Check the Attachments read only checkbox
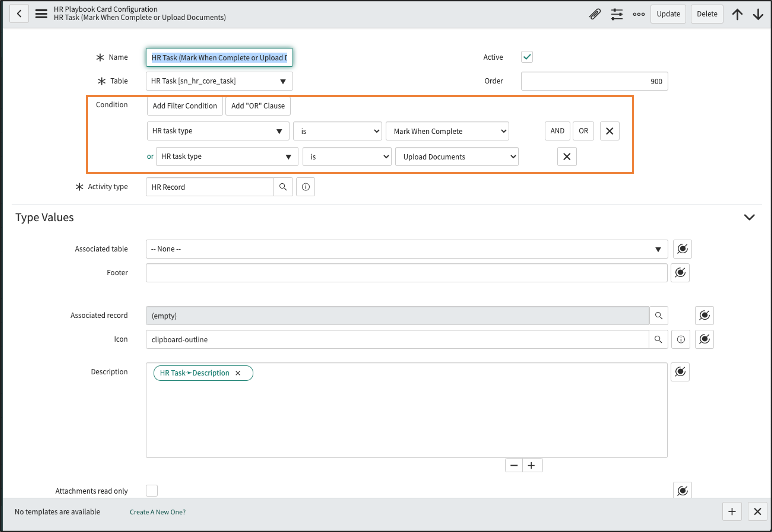 pyautogui.click(x=152, y=491)
